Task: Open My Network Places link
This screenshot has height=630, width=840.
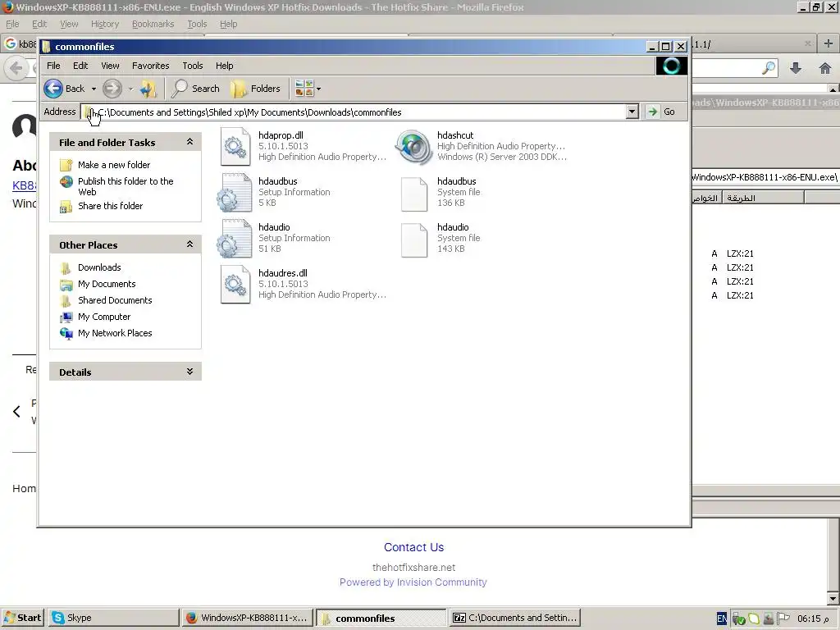Action: coord(115,333)
